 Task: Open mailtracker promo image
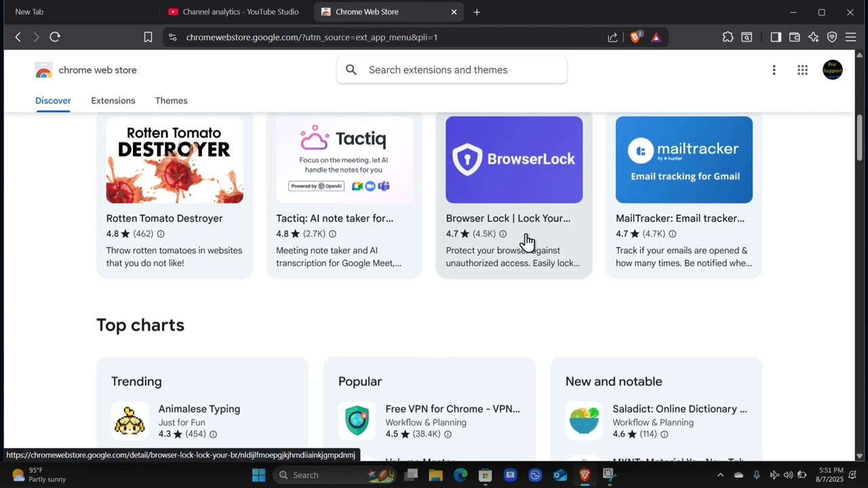tap(684, 160)
